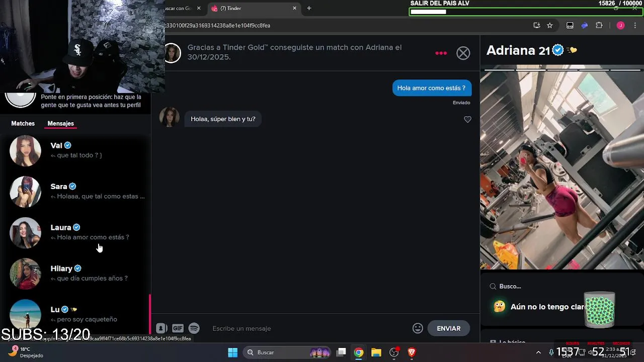Select the Mensajes tab
Image resolution: width=644 pixels, height=362 pixels.
pyautogui.click(x=60, y=123)
